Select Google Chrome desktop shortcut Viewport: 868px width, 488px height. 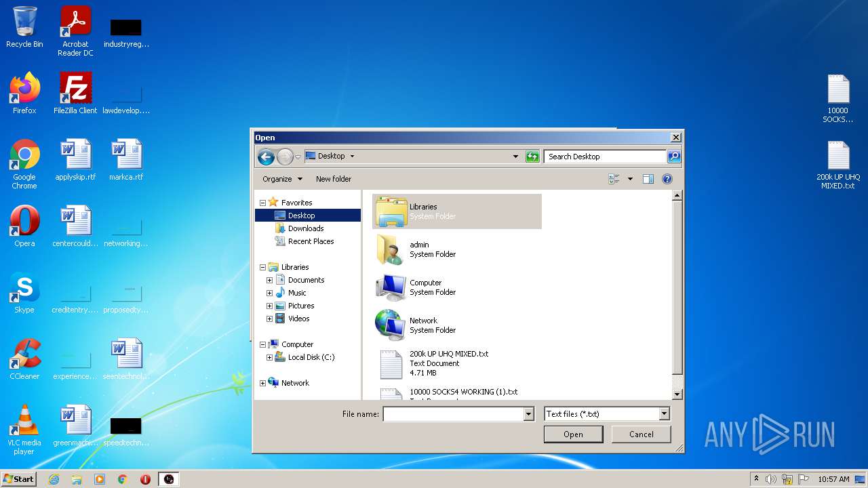(x=24, y=164)
